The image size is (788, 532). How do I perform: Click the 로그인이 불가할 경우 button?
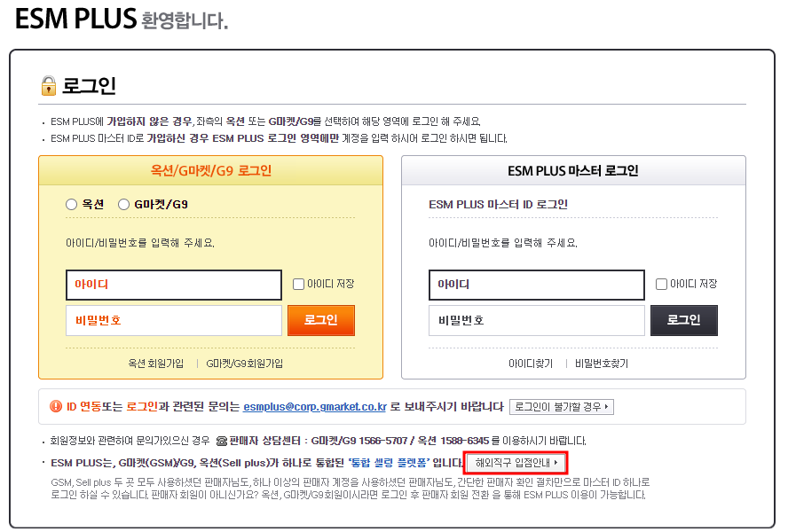[562, 407]
